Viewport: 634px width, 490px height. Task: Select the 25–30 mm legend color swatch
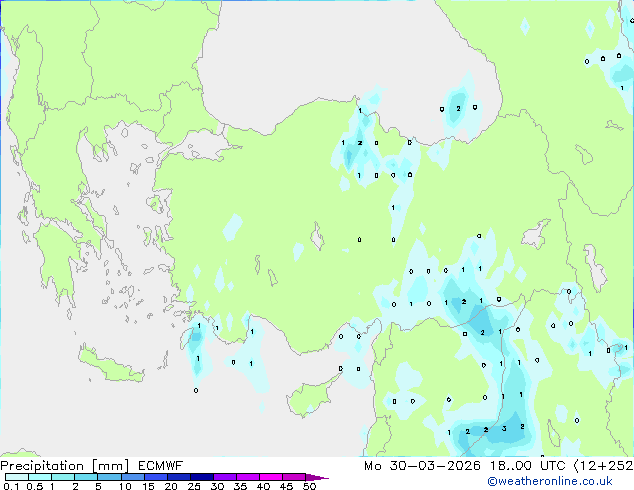point(202,477)
